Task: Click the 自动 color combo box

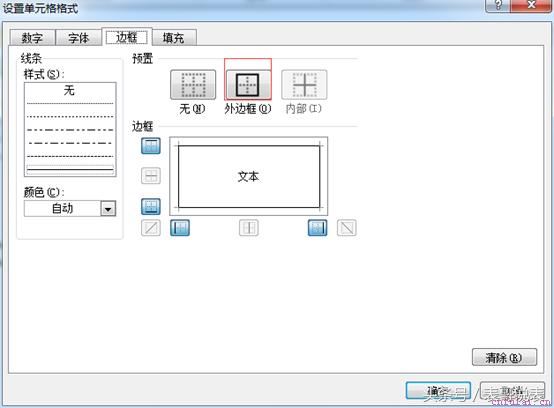Action: click(70, 209)
